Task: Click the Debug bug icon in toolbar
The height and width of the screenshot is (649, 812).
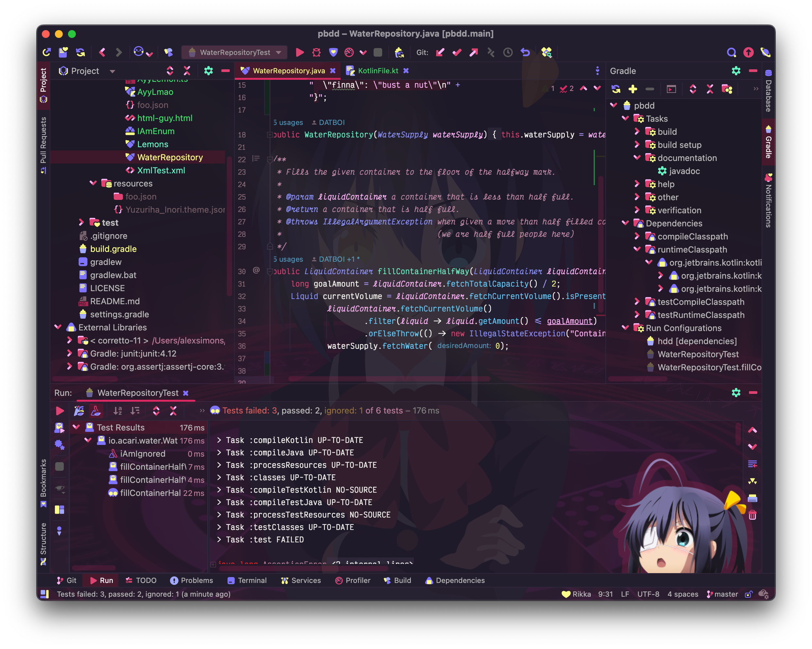Action: [316, 52]
